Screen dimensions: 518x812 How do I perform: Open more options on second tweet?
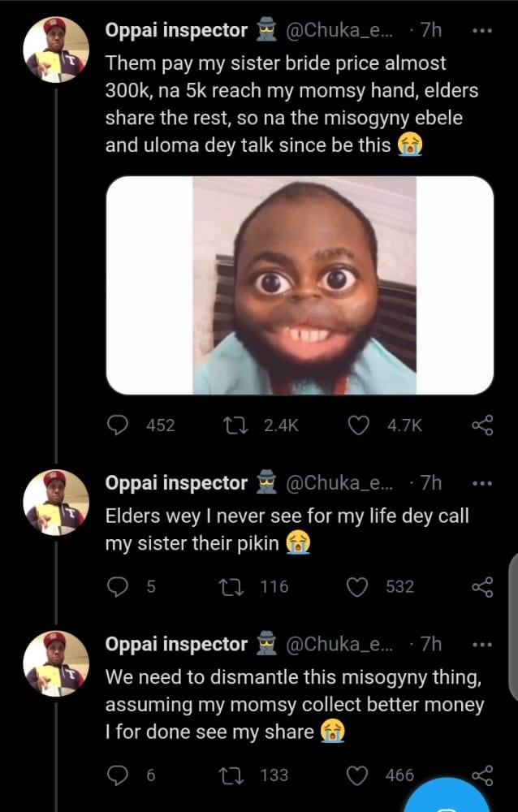(483, 482)
